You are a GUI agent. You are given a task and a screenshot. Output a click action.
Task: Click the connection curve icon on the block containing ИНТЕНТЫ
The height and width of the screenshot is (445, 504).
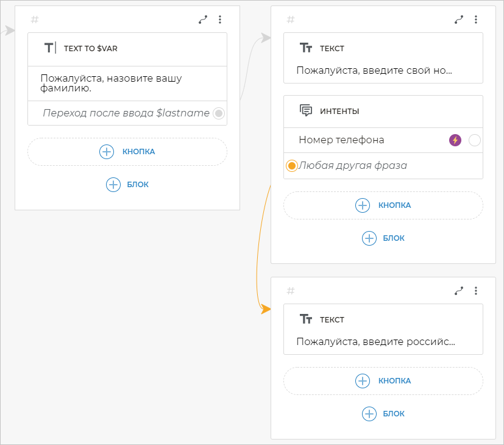tap(459, 20)
